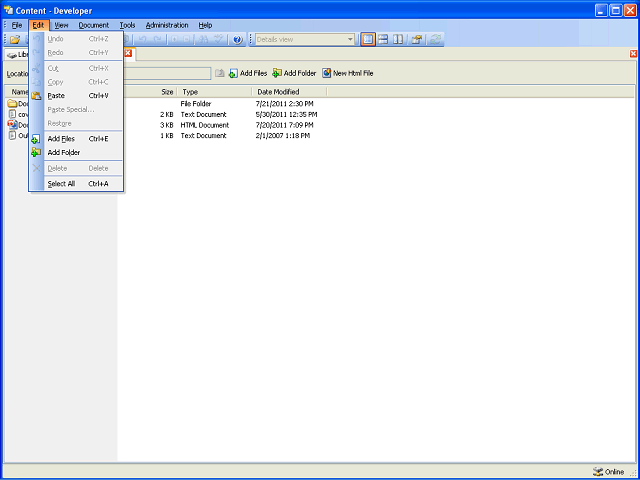Viewport: 640px width, 480px height.
Task: Click the 3 KB size cell
Action: (x=167, y=125)
